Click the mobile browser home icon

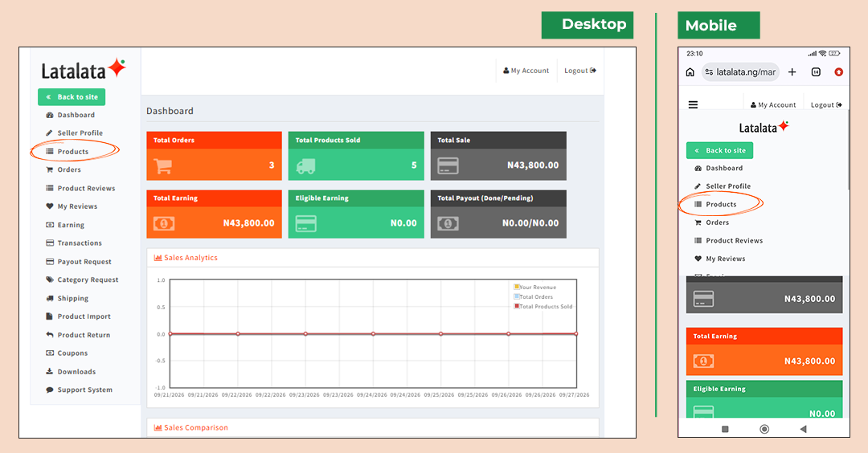coord(690,72)
